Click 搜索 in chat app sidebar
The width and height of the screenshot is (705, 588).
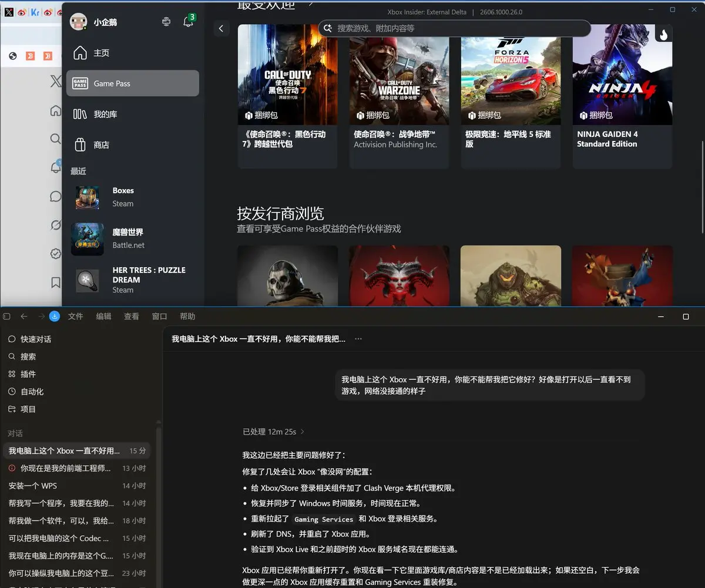coord(76,357)
